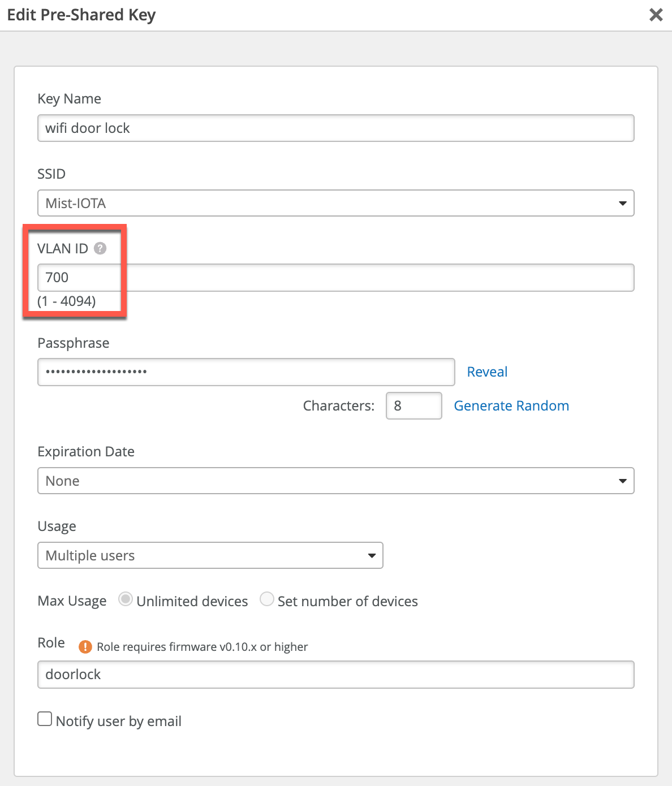Image resolution: width=672 pixels, height=786 pixels.
Task: Click the Role requires firmware warning text
Action: click(202, 647)
